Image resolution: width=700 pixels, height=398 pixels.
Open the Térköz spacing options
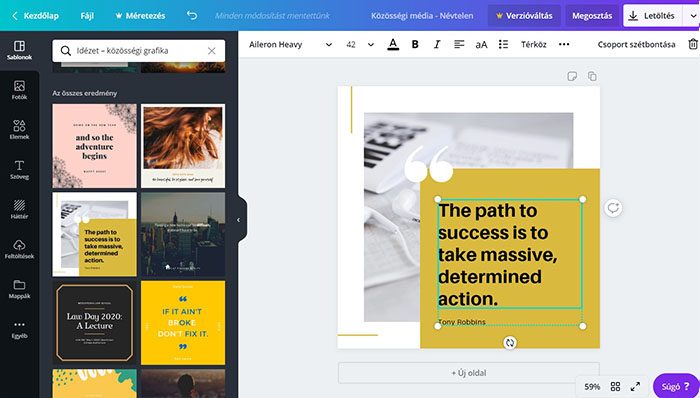(533, 44)
